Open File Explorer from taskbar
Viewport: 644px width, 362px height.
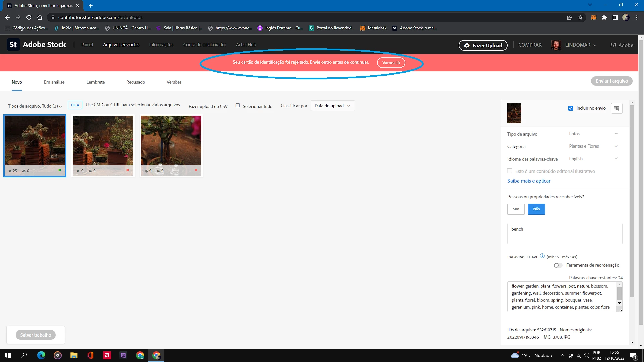[74, 355]
